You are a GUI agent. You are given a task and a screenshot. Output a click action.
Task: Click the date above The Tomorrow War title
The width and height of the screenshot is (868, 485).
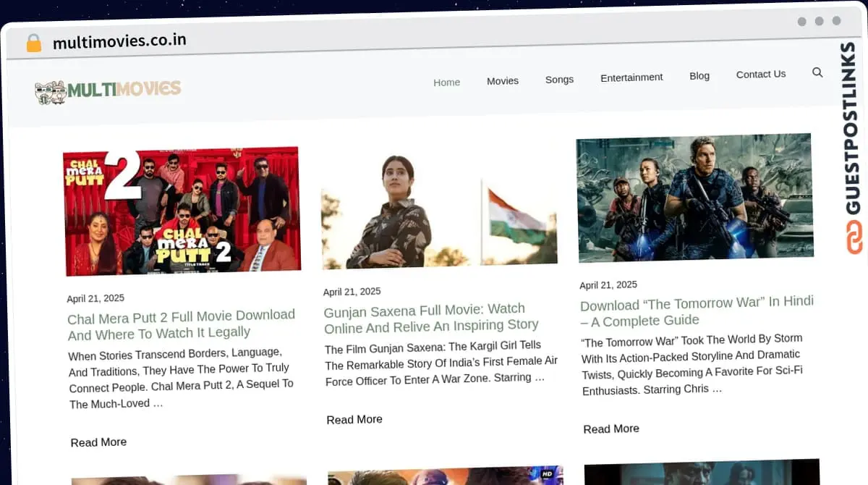point(608,285)
